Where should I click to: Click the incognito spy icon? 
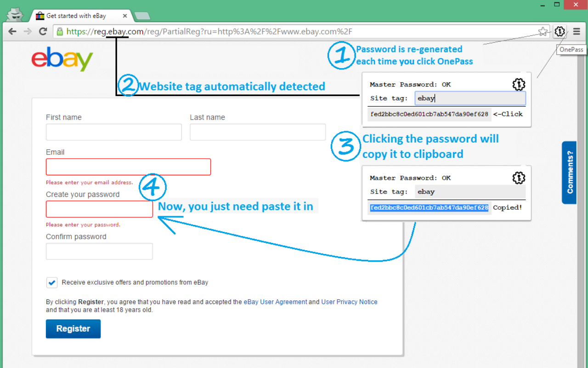16,14
